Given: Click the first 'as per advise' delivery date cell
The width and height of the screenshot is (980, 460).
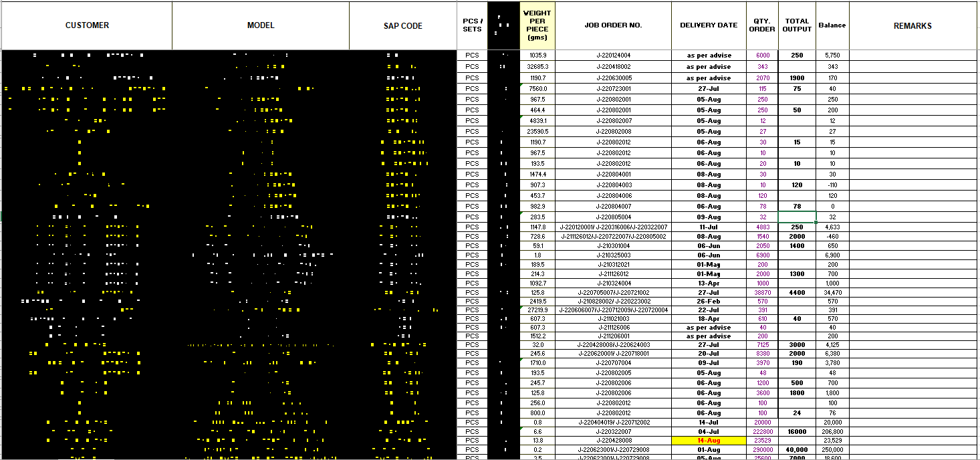Looking at the screenshot, I should click(708, 55).
